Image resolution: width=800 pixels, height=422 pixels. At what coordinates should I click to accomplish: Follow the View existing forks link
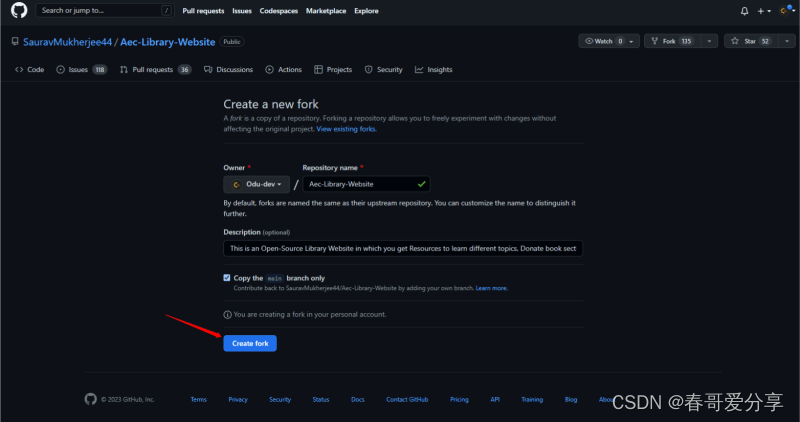coord(346,129)
